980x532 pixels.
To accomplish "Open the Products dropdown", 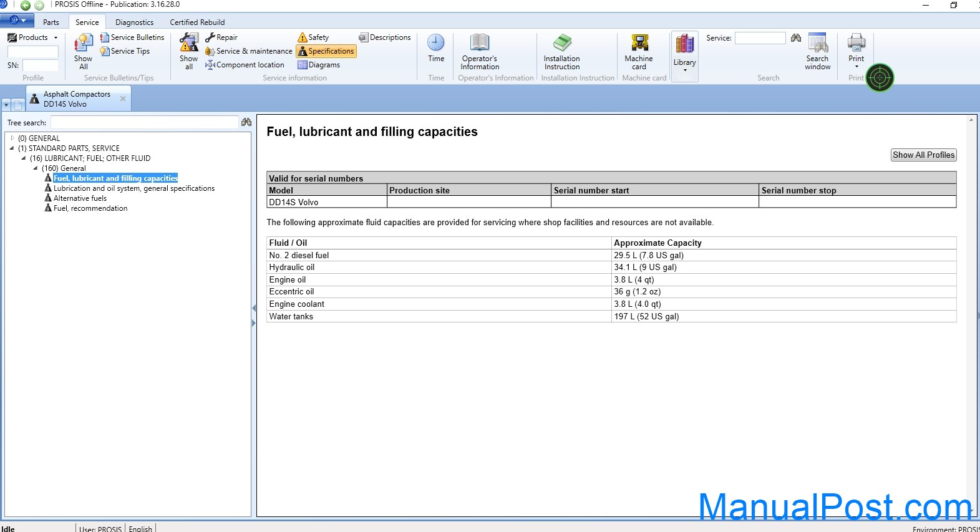I will point(32,37).
